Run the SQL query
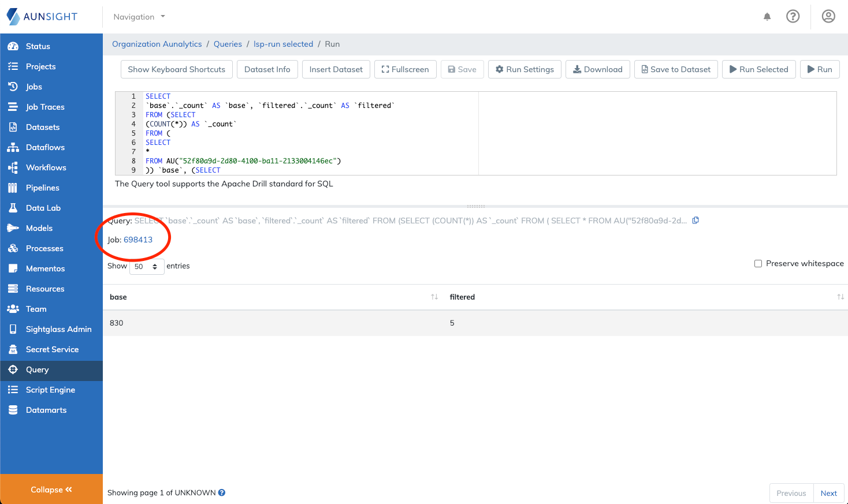 point(820,69)
